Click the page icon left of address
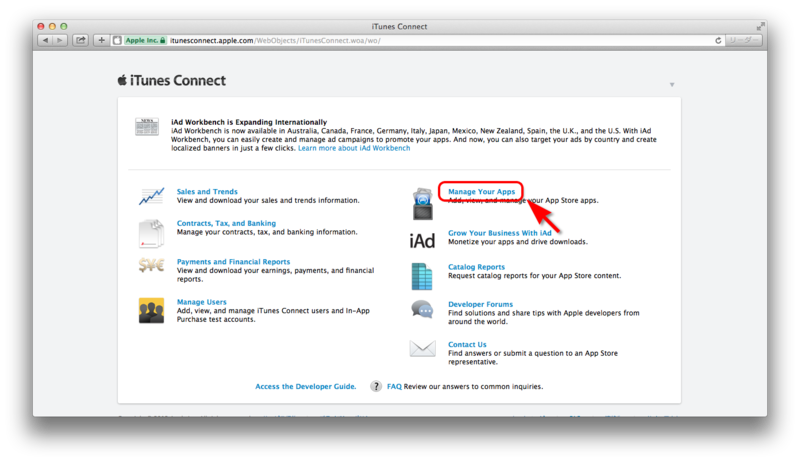Viewport: 800px width, 462px height. [x=117, y=40]
